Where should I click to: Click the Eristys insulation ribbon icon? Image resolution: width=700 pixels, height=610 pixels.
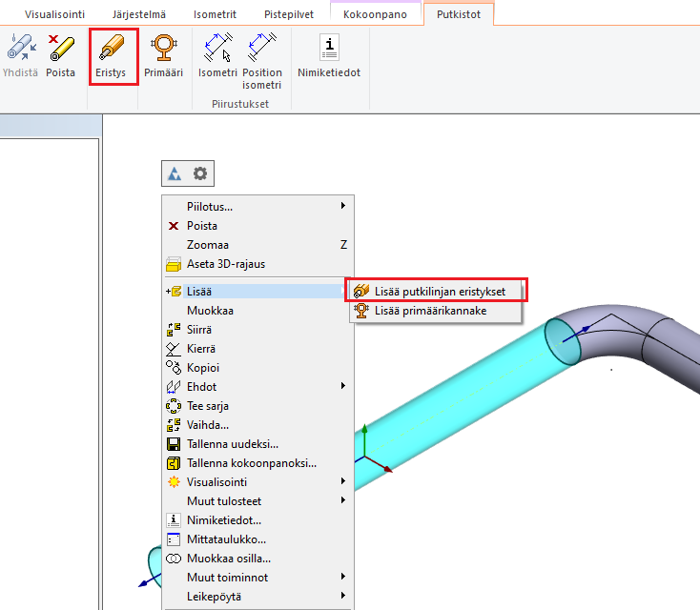111,55
